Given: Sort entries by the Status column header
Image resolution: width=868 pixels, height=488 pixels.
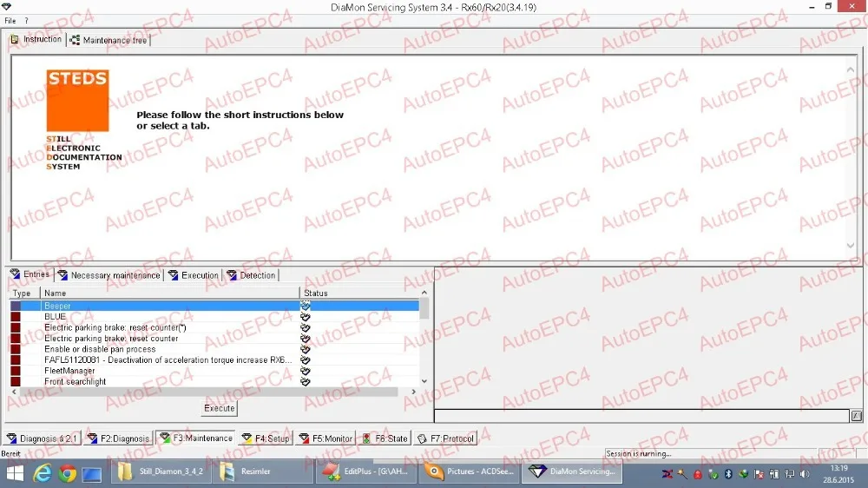Looking at the screenshot, I should (x=359, y=293).
